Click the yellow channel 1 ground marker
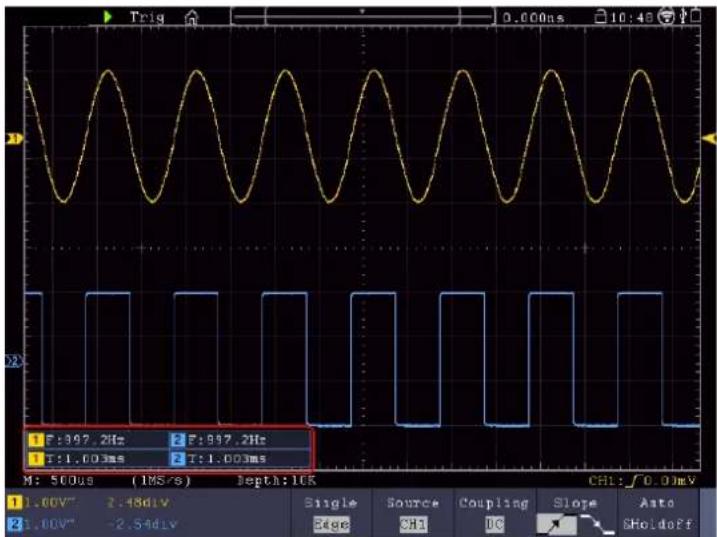Image resolution: width=717 pixels, height=537 pixels. tap(14, 139)
